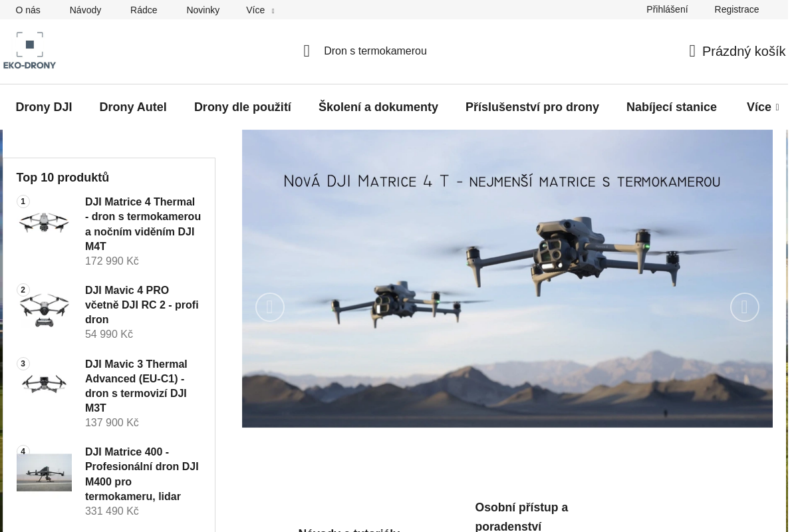Click DJI Mavic 4 PRO thumbnail

pyautogui.click(x=44, y=311)
